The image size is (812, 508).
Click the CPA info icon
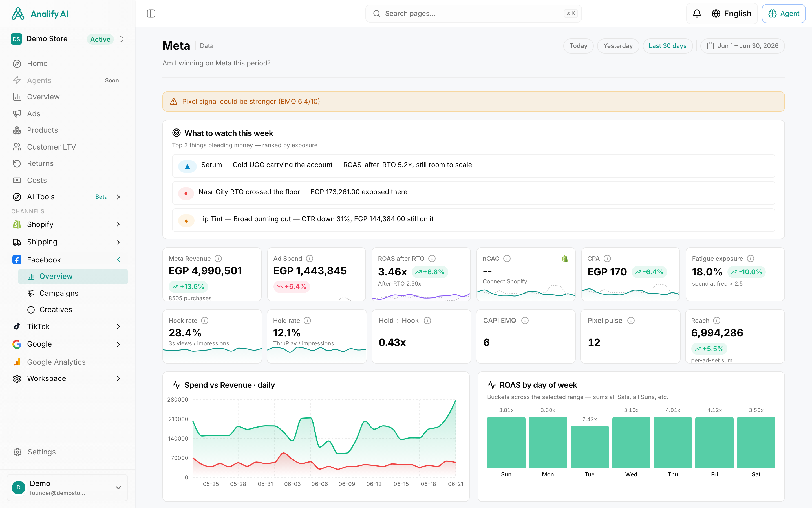(607, 258)
